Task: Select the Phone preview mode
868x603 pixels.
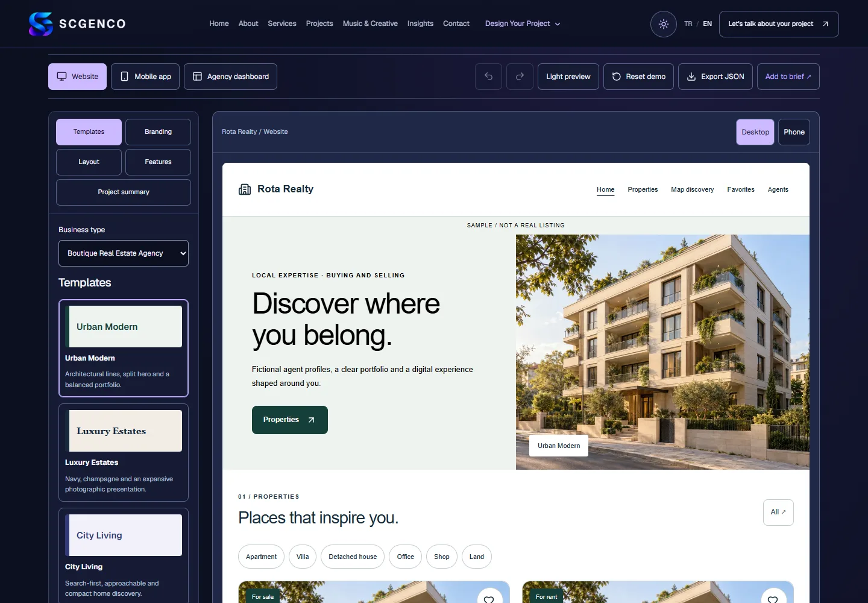Action: point(794,132)
